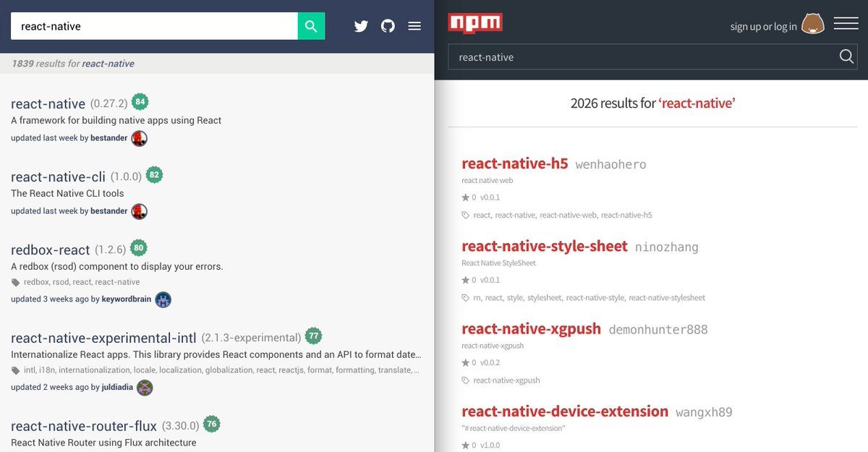The width and height of the screenshot is (868, 452).
Task: Click the 'sign up or log in' link
Action: 763,27
